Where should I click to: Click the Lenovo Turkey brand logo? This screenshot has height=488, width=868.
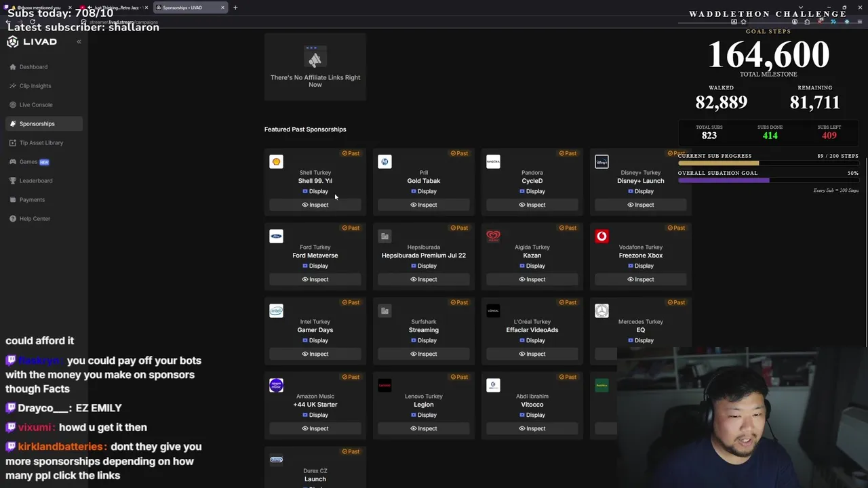[x=384, y=385]
